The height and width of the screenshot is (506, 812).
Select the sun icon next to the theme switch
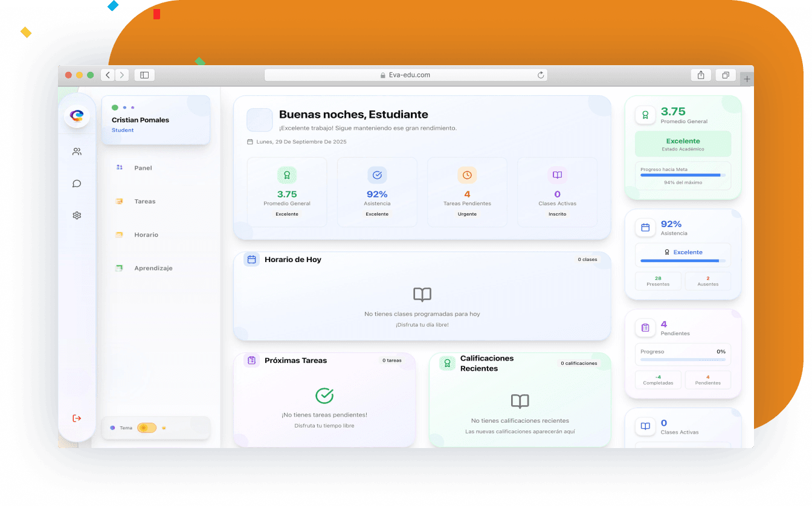(x=164, y=428)
